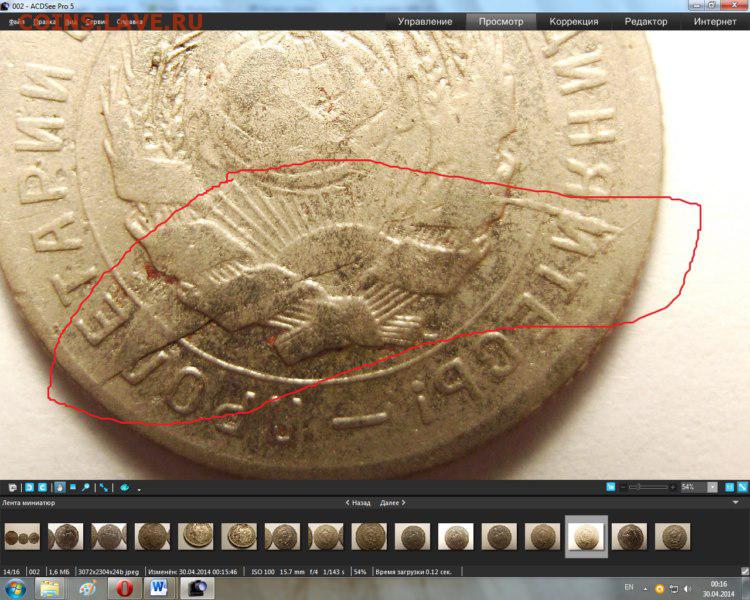Viewport: 750px width, 600px height.
Task: Launch Opera browser from taskbar
Action: click(x=124, y=589)
